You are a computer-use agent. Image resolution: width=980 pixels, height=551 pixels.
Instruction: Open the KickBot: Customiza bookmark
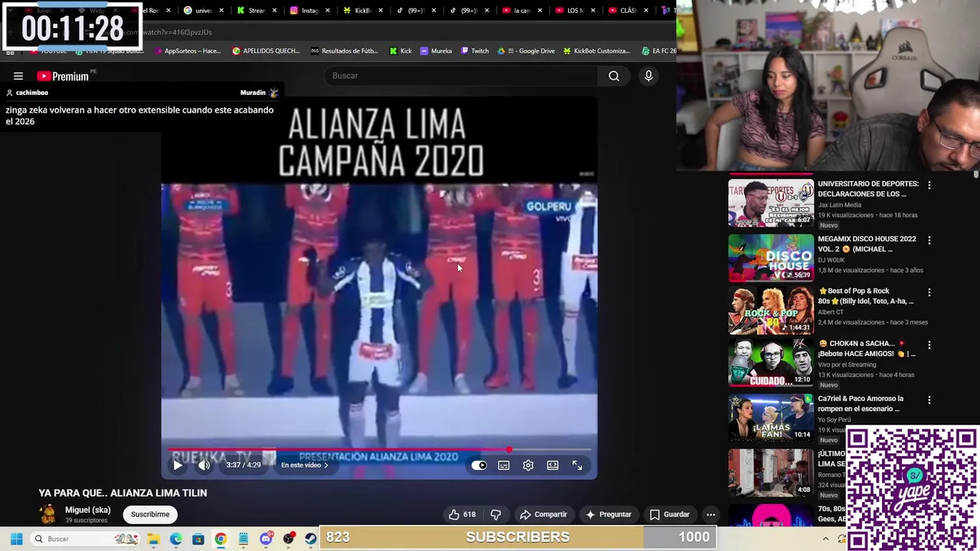[596, 51]
